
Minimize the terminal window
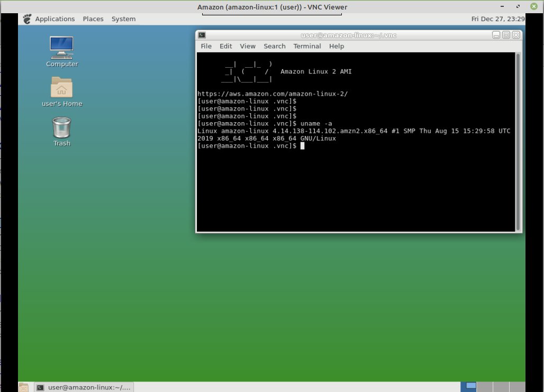tap(496, 35)
